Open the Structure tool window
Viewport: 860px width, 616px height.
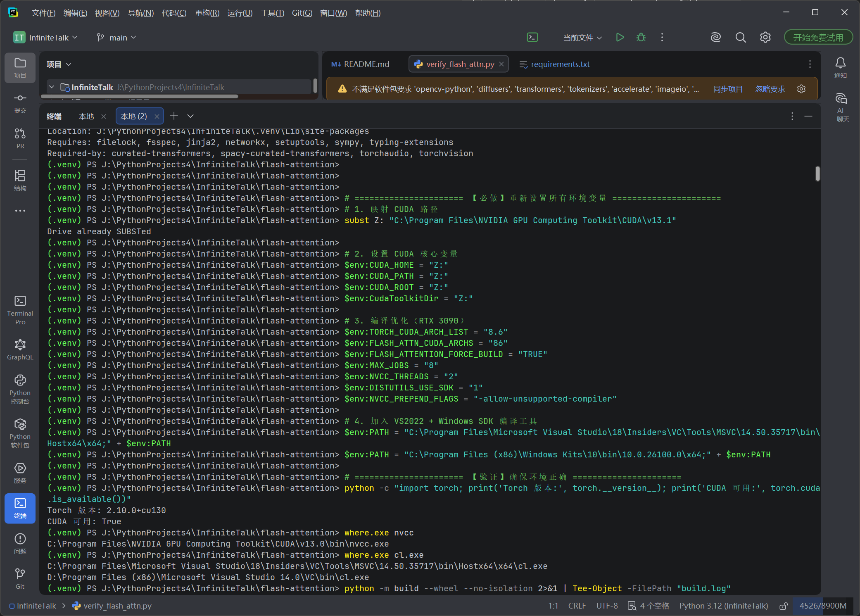point(20,180)
